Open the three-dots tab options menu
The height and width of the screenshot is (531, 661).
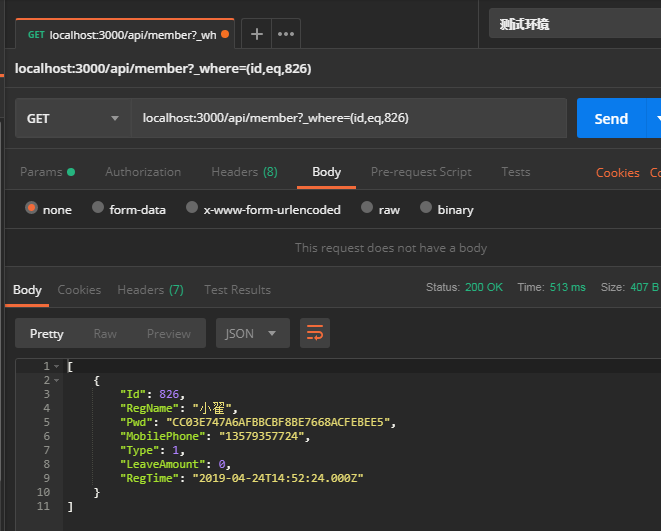286,34
